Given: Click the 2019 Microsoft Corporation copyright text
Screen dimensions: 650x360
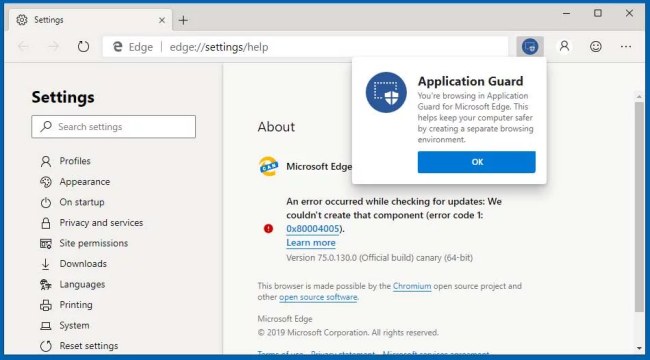Looking at the screenshot, I should tap(348, 333).
